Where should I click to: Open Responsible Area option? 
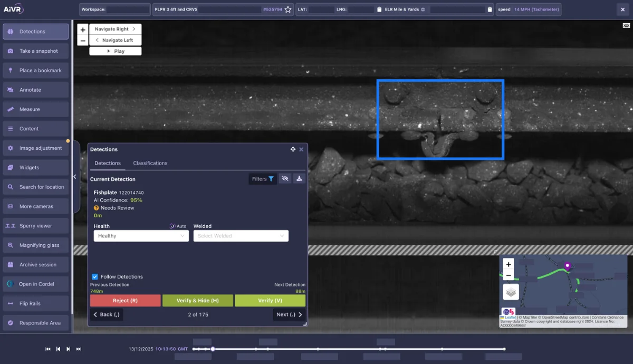[x=36, y=323]
